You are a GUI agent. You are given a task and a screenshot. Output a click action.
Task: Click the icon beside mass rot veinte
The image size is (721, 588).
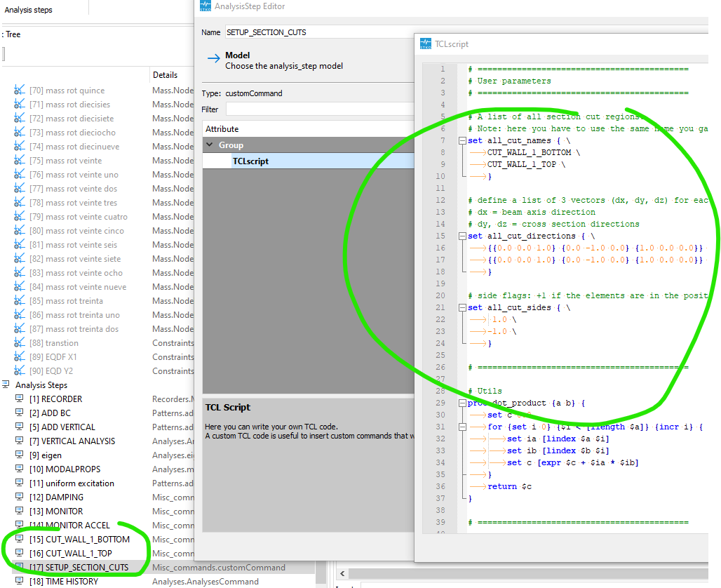[20, 160]
